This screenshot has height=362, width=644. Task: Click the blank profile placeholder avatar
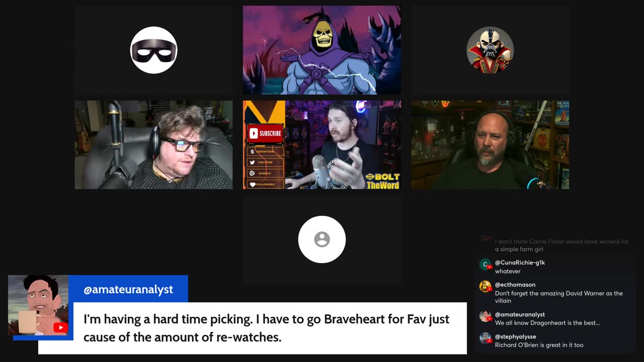click(322, 239)
